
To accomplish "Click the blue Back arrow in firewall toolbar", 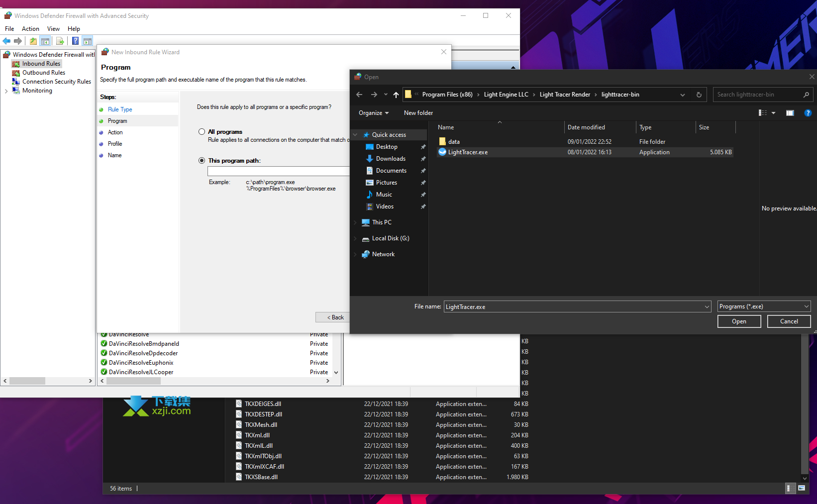I will point(6,41).
